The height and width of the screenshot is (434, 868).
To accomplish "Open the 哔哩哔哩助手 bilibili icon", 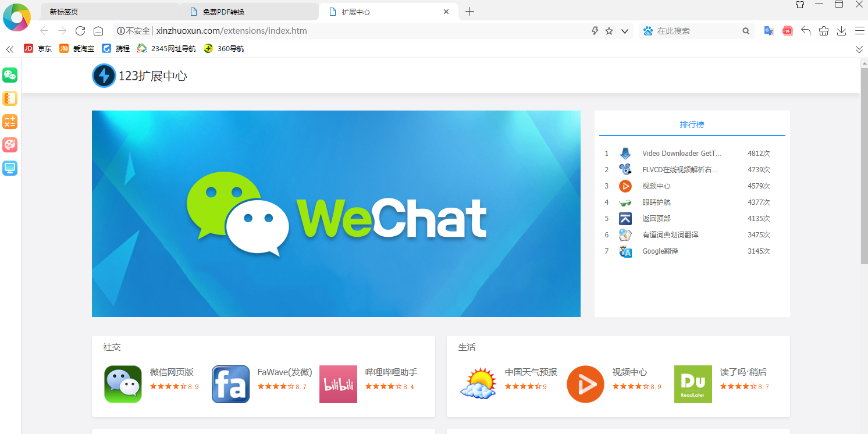I will (338, 384).
